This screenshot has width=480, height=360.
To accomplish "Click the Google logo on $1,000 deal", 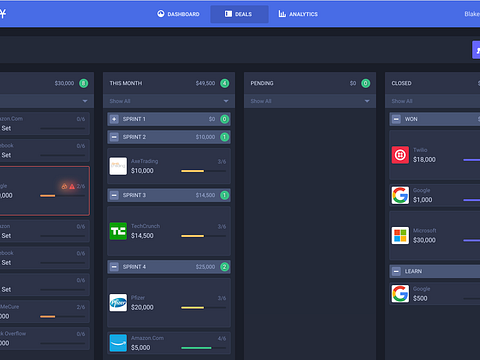I will click(x=400, y=195).
